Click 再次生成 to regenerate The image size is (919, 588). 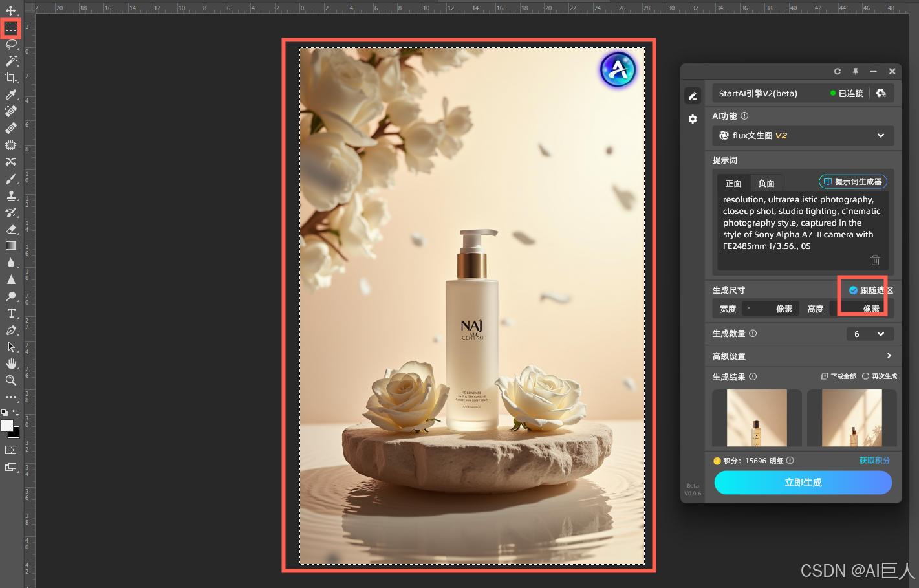click(880, 376)
